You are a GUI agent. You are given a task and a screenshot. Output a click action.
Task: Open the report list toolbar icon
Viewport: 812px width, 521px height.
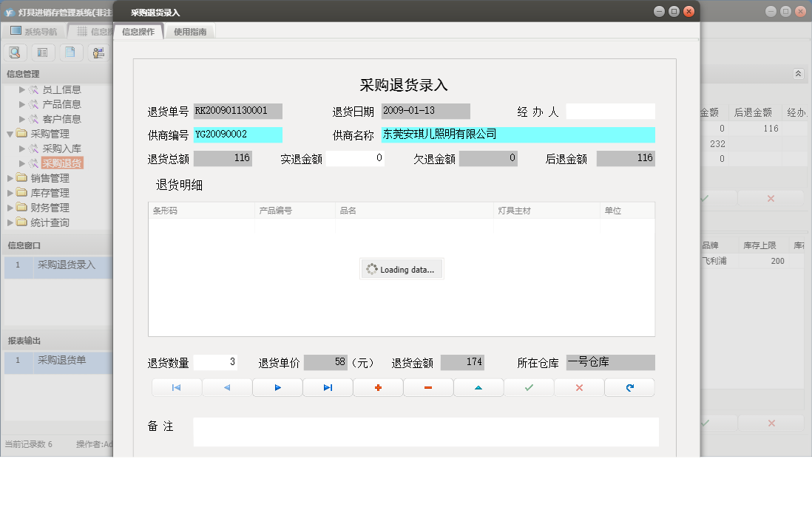click(x=44, y=52)
